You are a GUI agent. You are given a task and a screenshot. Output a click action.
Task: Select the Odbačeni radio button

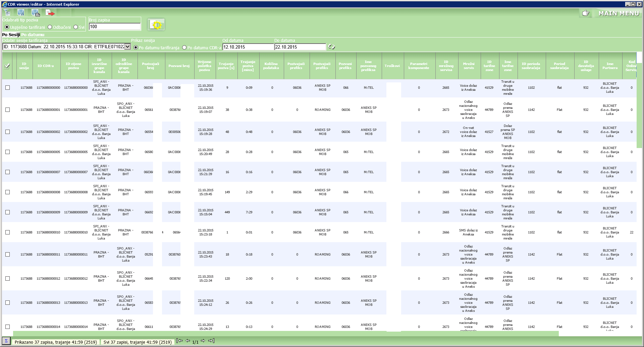click(x=50, y=27)
